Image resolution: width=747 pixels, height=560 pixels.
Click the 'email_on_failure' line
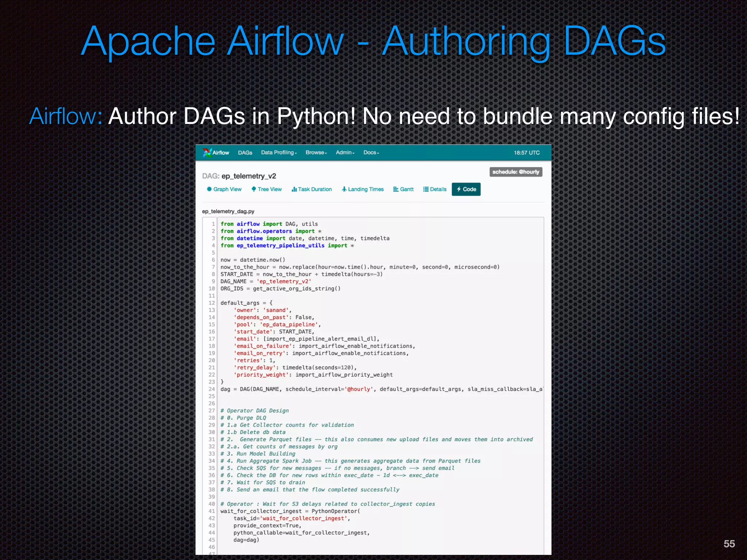click(x=325, y=346)
